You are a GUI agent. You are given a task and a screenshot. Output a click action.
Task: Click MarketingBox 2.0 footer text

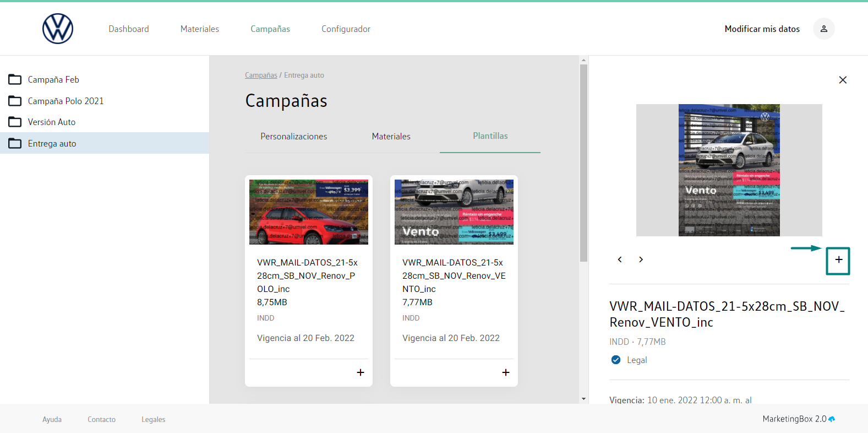coord(794,419)
